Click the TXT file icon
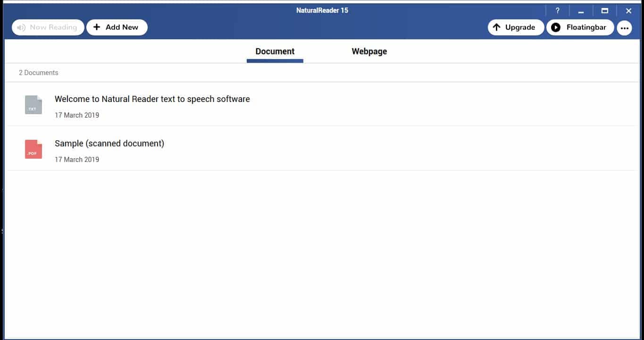 33,105
